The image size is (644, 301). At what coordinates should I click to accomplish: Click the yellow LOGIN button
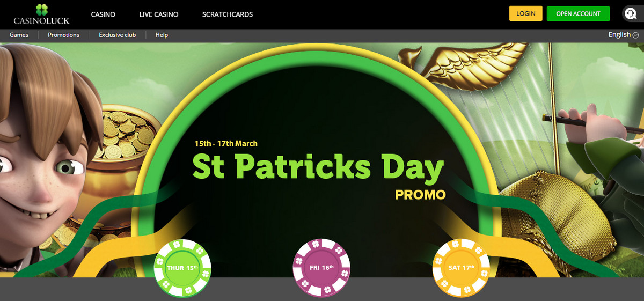pyautogui.click(x=526, y=13)
